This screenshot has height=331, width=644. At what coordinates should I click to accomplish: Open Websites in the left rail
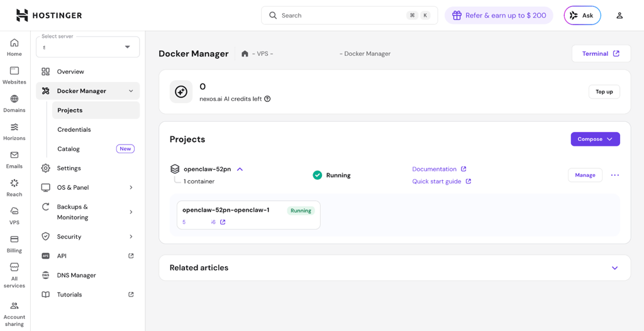(14, 75)
